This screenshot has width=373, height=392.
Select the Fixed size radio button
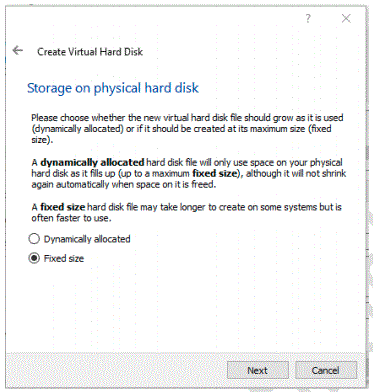pyautogui.click(x=34, y=258)
